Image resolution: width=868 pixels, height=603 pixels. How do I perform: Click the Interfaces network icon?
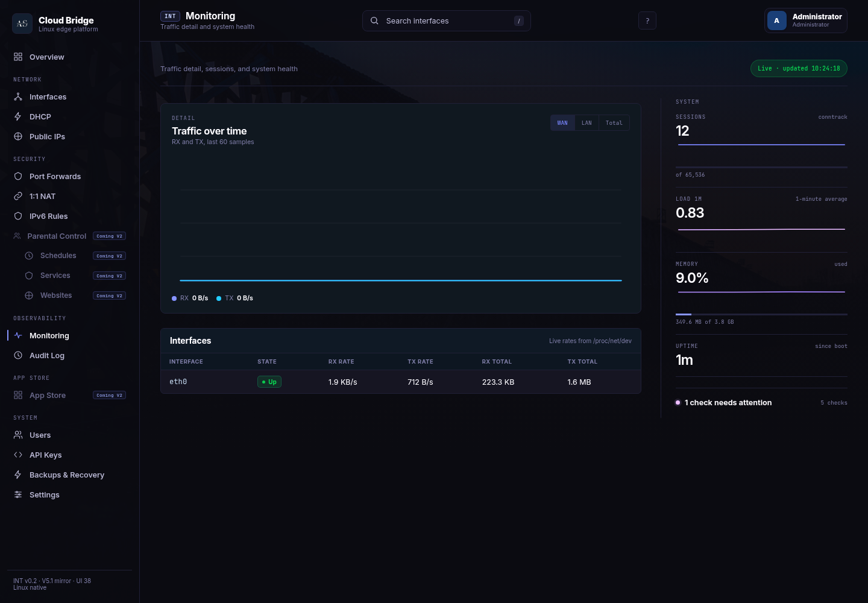18,96
